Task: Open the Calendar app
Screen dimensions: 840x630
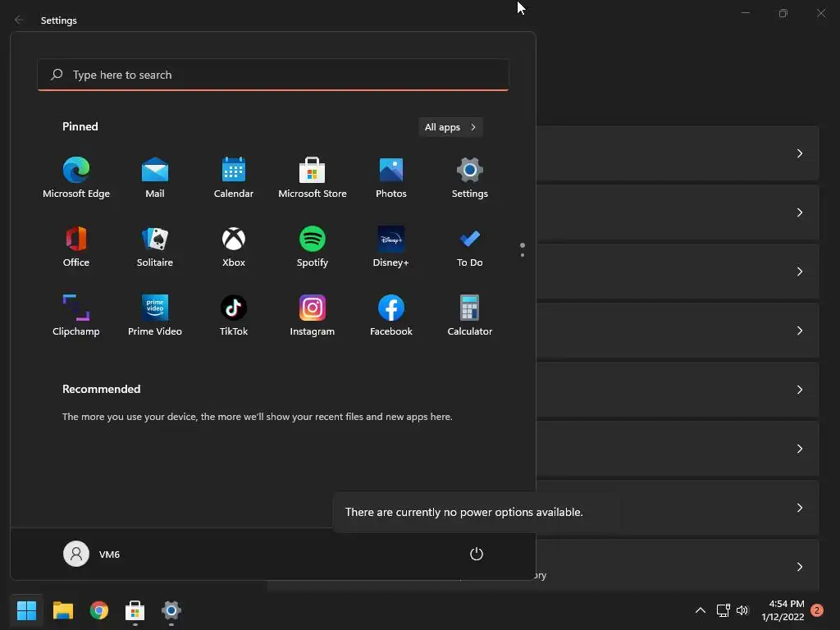Action: point(234,178)
